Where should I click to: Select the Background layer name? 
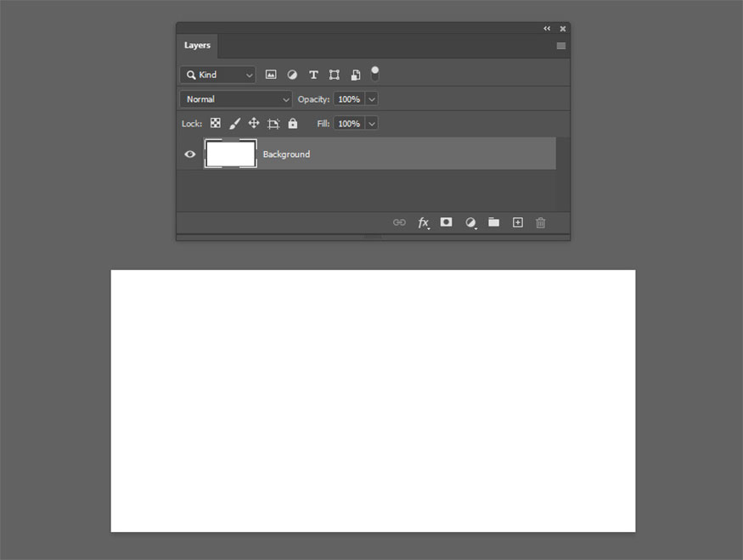tap(286, 154)
